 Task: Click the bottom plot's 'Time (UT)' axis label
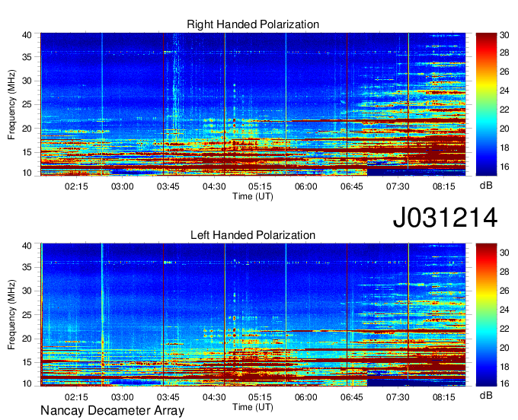(253, 407)
